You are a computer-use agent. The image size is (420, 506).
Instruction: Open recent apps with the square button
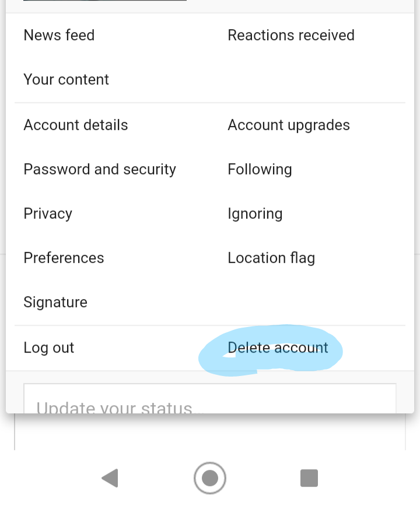coord(309,478)
